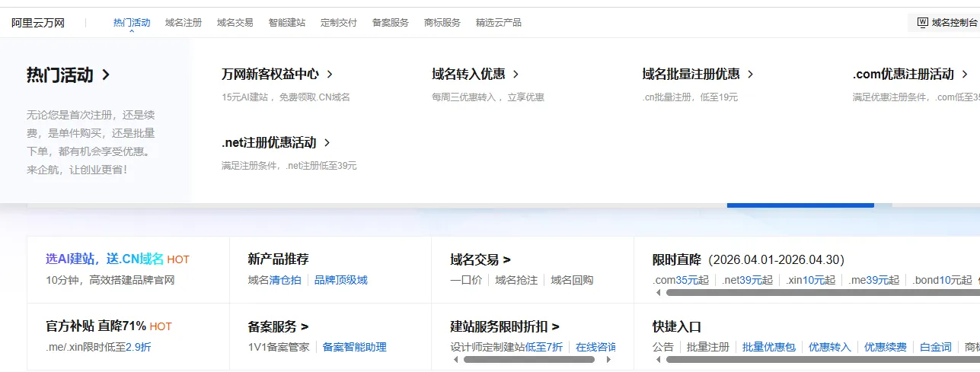980x372 pixels.
Task: Click the 快捷入口 card title
Action: [677, 326]
